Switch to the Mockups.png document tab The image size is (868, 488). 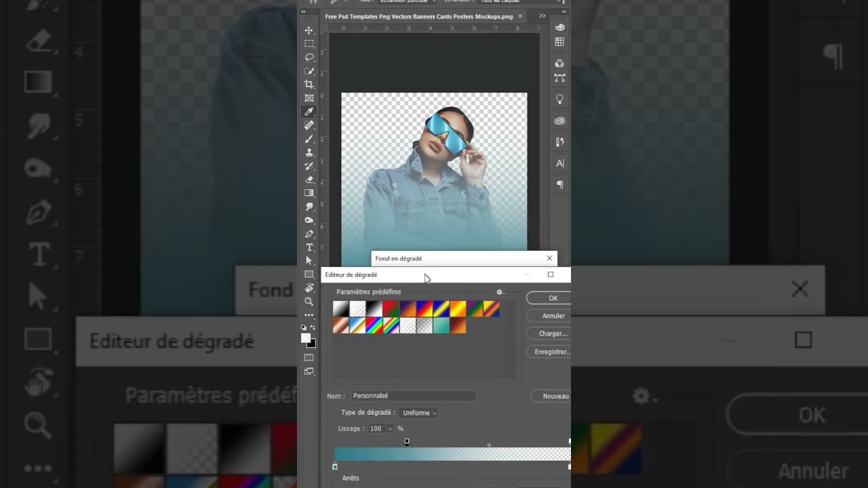click(x=419, y=16)
